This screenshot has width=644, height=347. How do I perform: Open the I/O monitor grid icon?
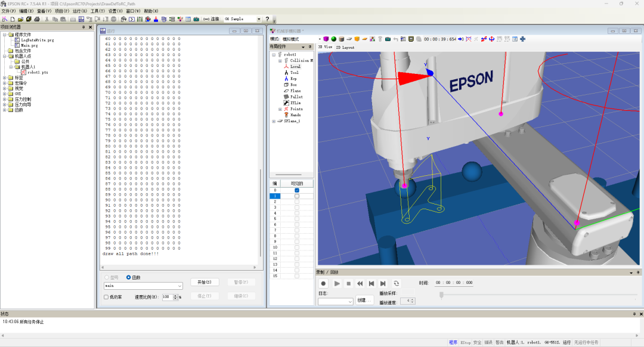(140, 19)
